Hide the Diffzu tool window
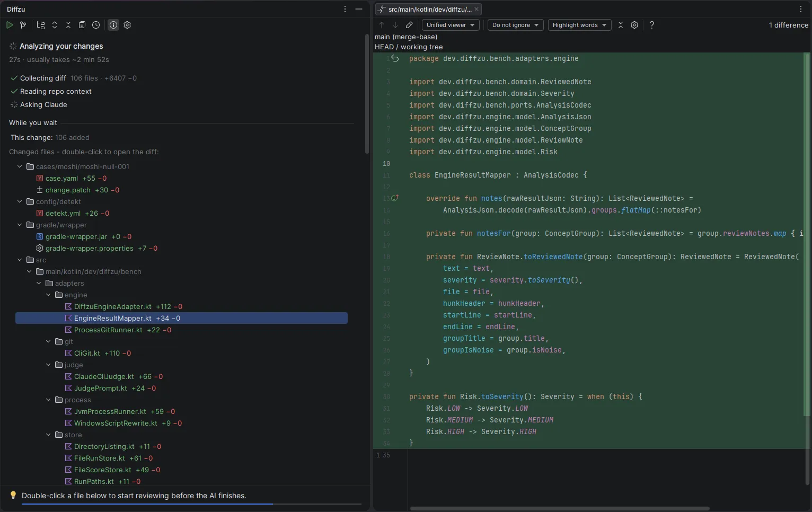Screen dimensions: 812x512 [x=359, y=9]
